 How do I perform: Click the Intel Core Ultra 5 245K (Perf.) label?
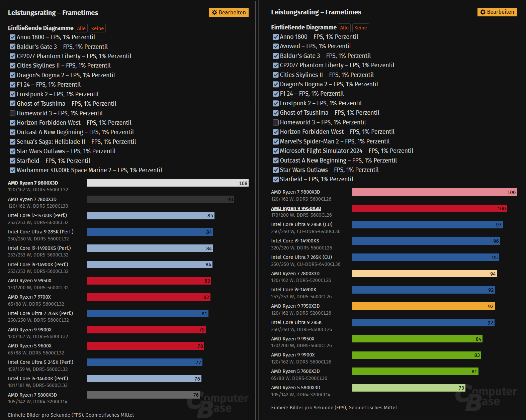[41, 362]
